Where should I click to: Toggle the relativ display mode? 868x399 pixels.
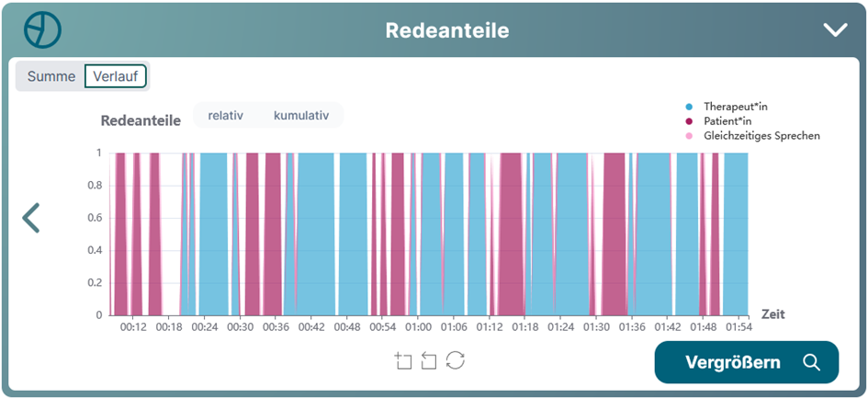pos(225,116)
